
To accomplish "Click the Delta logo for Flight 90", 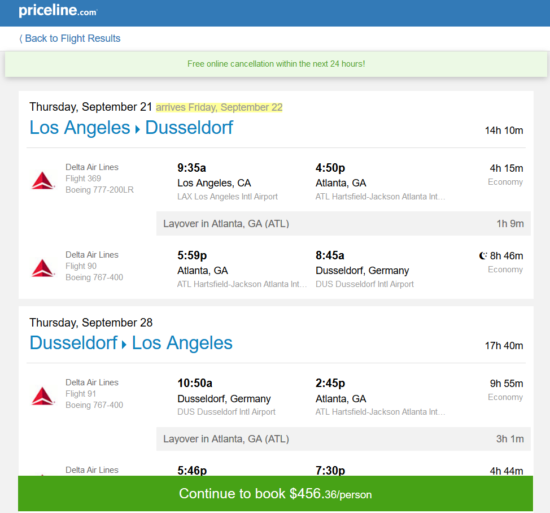I will (43, 268).
